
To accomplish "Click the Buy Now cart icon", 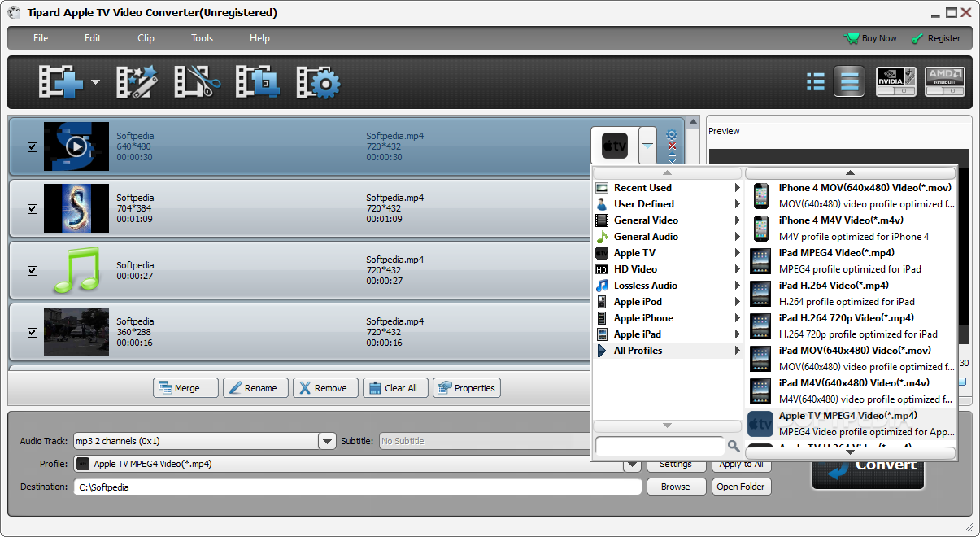I will [x=852, y=38].
